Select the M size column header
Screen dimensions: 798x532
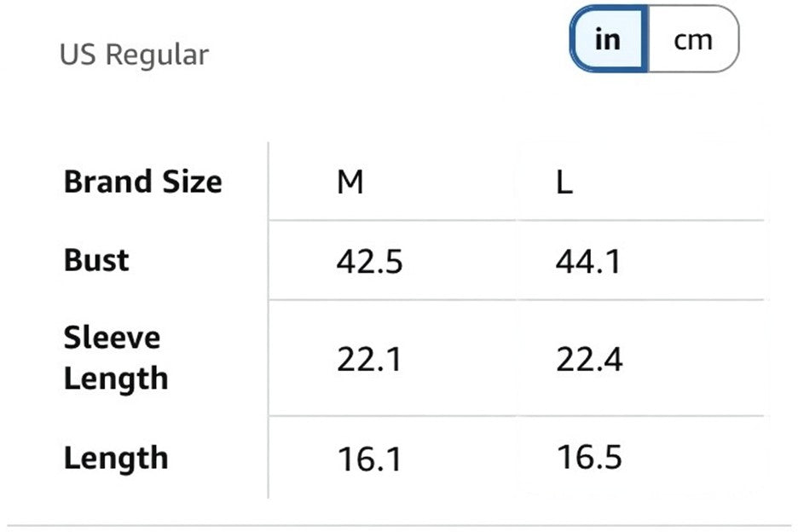tap(350, 182)
